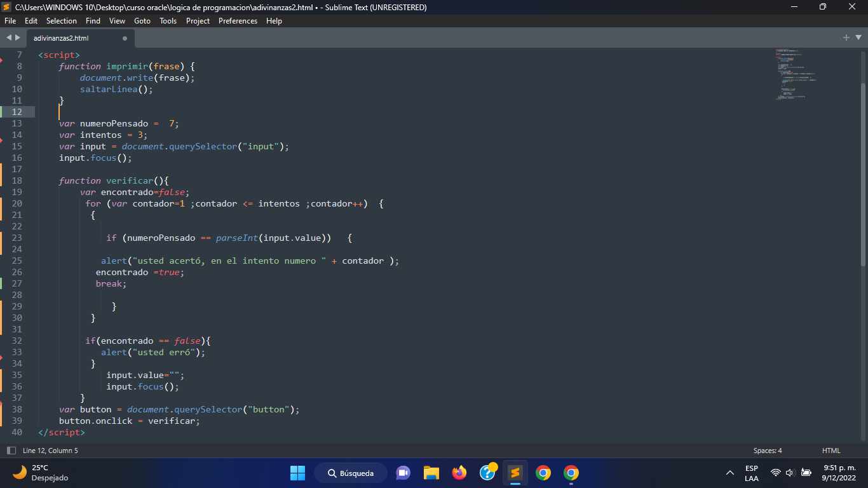
Task: Click line number 40 in the gutter
Action: (x=17, y=432)
